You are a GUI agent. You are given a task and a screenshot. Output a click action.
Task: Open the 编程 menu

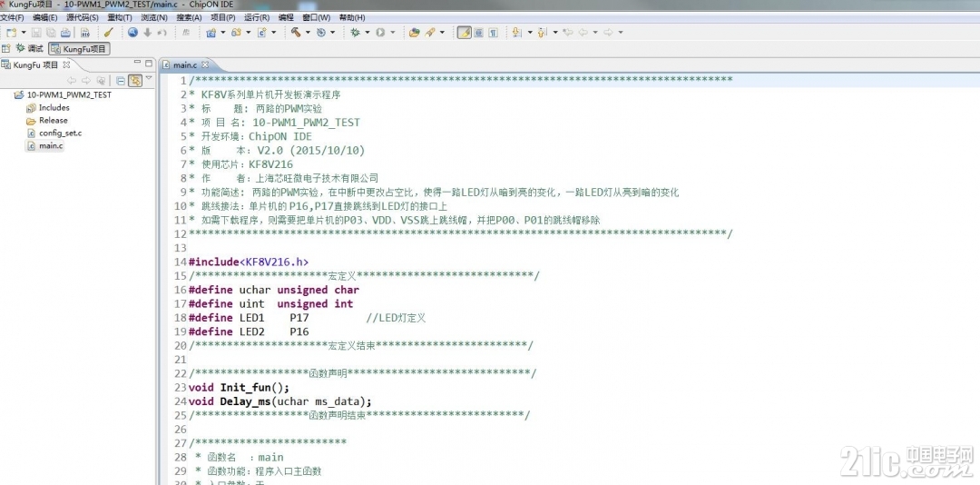point(286,17)
